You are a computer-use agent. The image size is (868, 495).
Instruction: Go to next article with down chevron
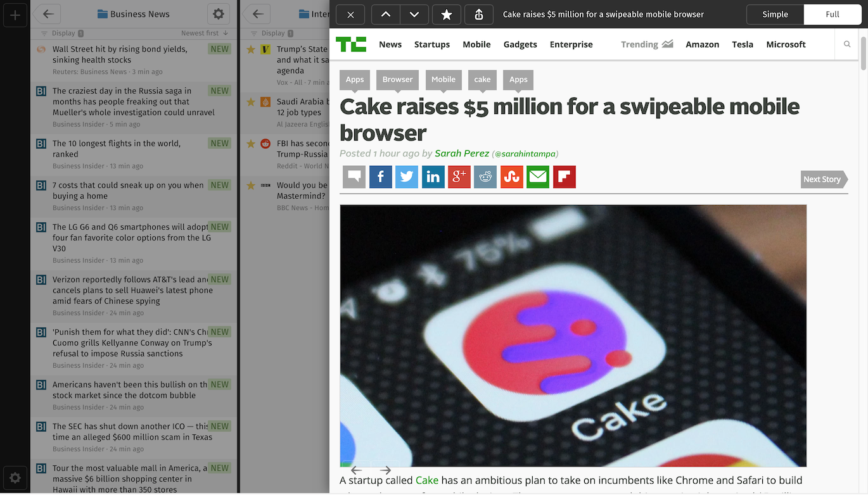pyautogui.click(x=414, y=15)
